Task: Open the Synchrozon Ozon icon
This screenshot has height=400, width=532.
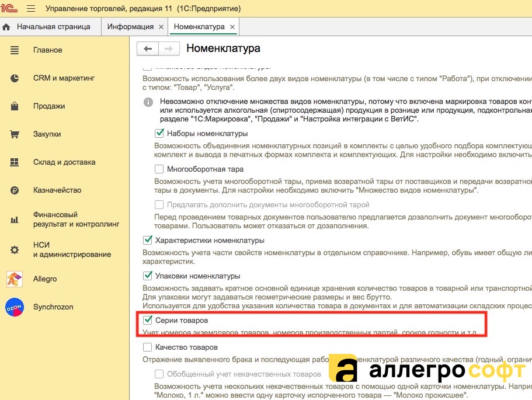Action: (15, 307)
